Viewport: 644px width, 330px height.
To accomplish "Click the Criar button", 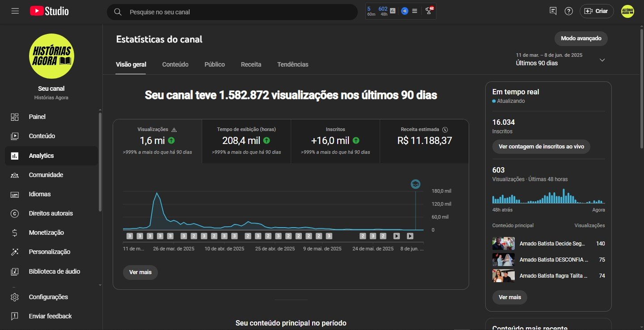I will tap(597, 11).
